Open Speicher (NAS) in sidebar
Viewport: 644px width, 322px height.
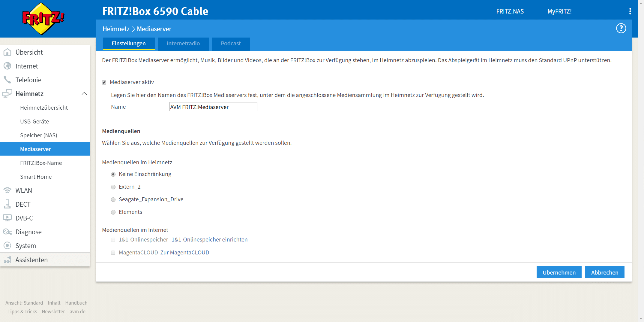pos(38,135)
